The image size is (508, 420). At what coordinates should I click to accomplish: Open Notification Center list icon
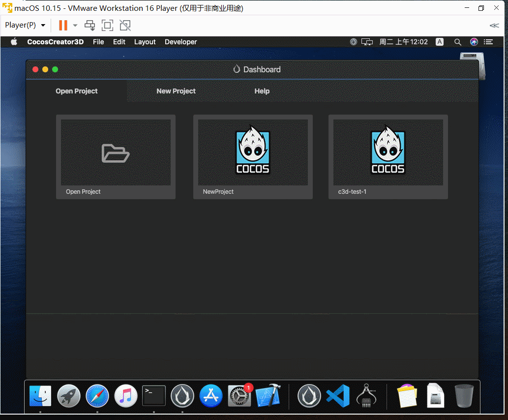pos(488,42)
